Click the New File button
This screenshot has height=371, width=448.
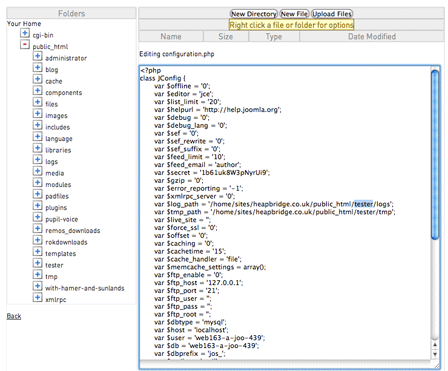point(294,14)
